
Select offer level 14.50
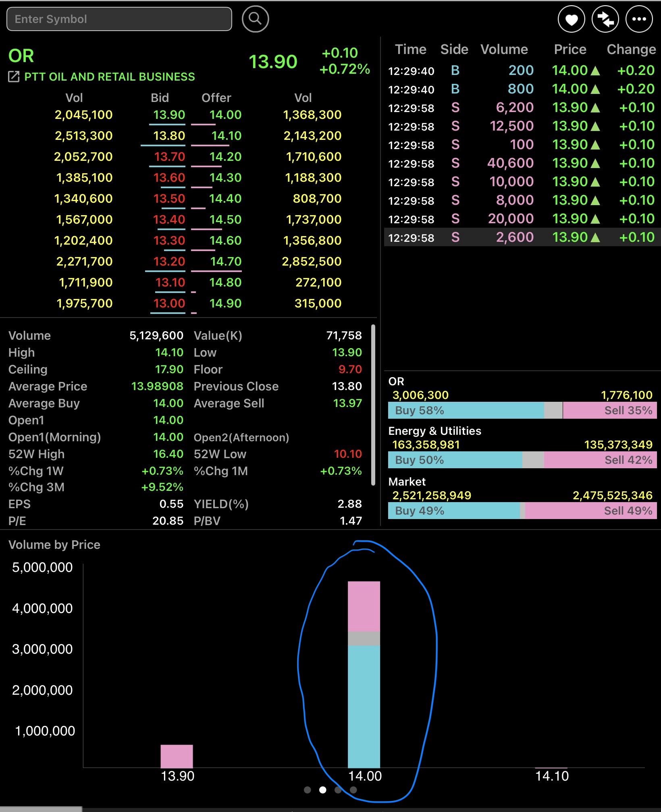pyautogui.click(x=225, y=220)
